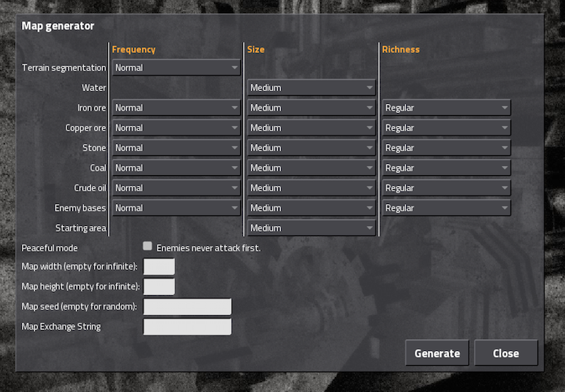Open Crude oil richness dropdown
The height and width of the screenshot is (392, 565).
[x=446, y=188]
